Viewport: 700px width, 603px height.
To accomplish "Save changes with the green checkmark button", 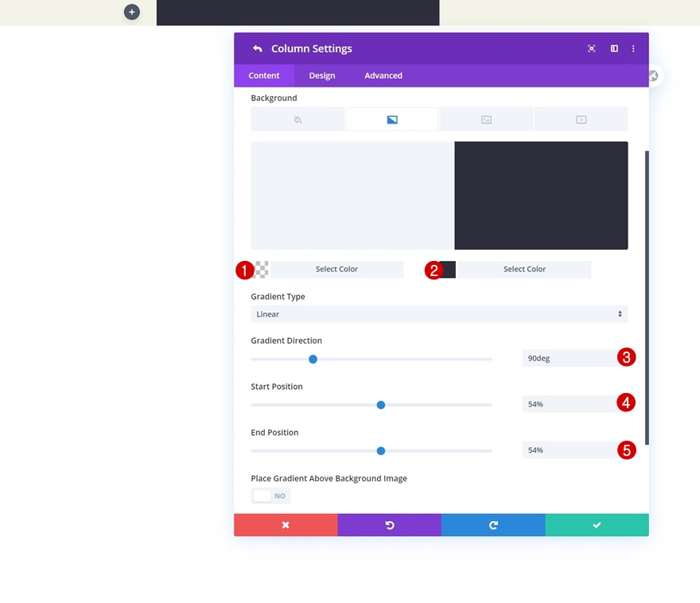I will (597, 525).
